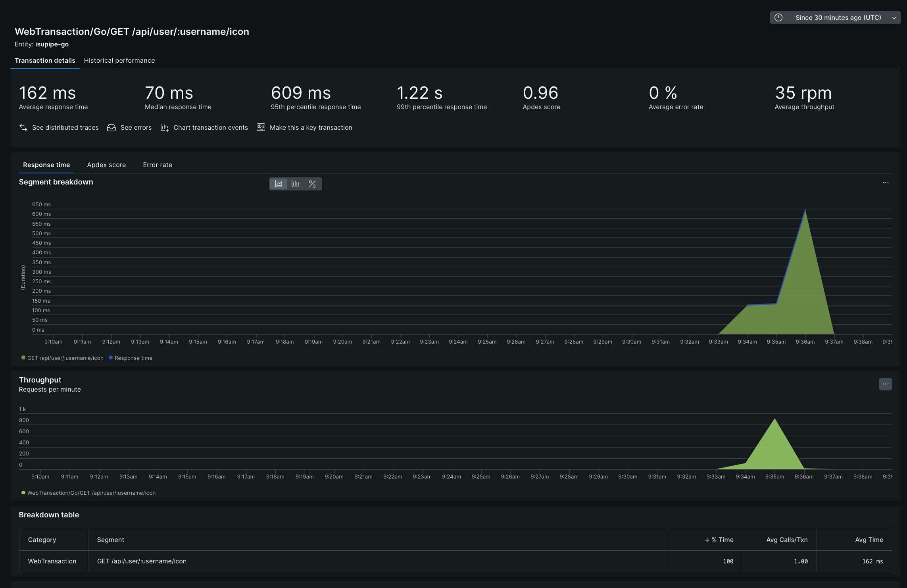907x588 pixels.
Task: Open Throughput chart options menu
Action: [x=886, y=384]
